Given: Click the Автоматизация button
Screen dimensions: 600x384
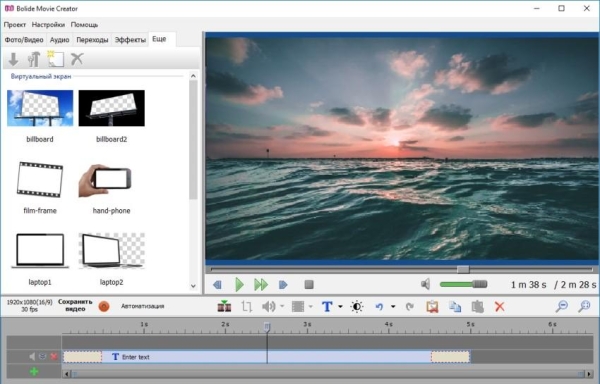Looking at the screenshot, I should coord(143,306).
